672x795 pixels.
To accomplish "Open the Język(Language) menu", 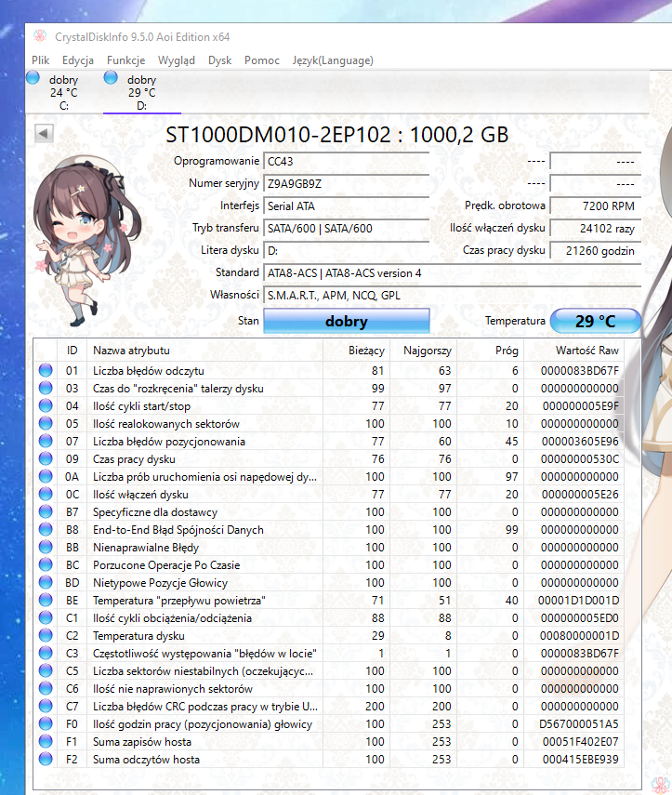I will coord(333,60).
